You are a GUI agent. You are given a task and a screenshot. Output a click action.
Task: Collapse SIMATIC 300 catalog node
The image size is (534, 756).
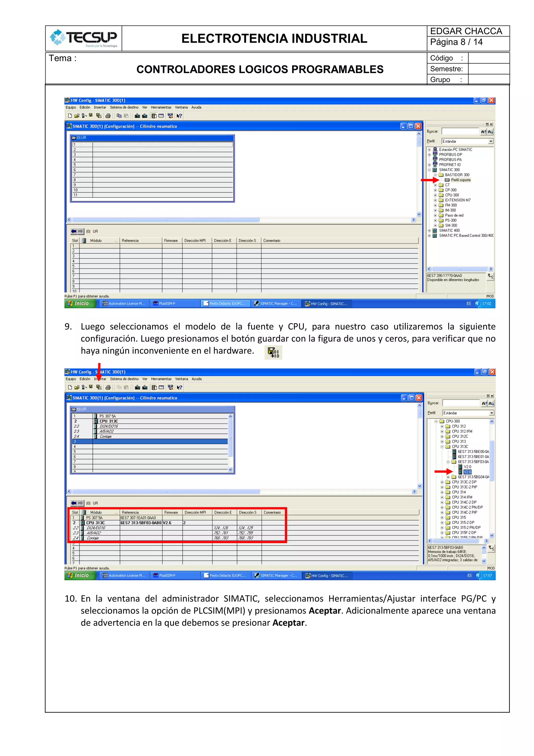coord(429,170)
